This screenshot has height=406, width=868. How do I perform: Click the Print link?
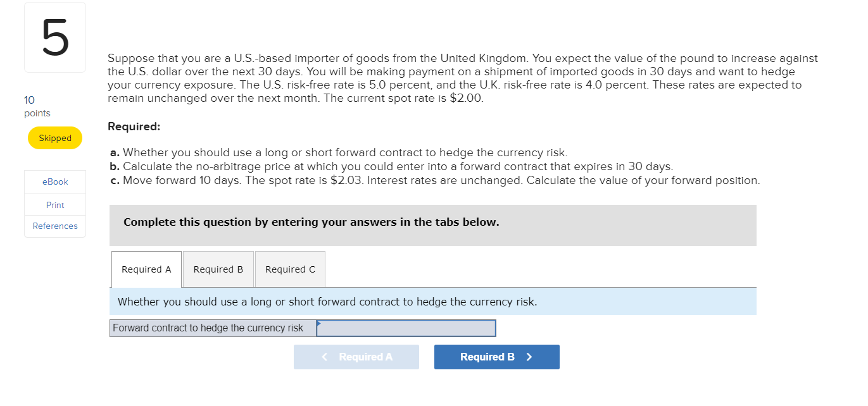54,204
